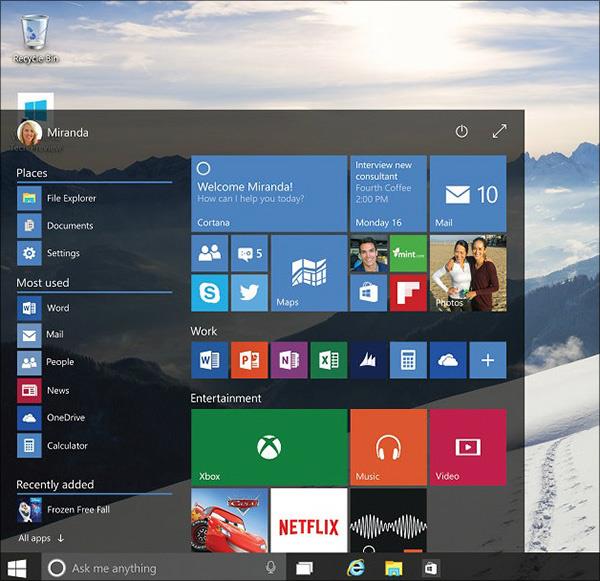Launch Excel from the Work group
The height and width of the screenshot is (581, 600).
329,360
